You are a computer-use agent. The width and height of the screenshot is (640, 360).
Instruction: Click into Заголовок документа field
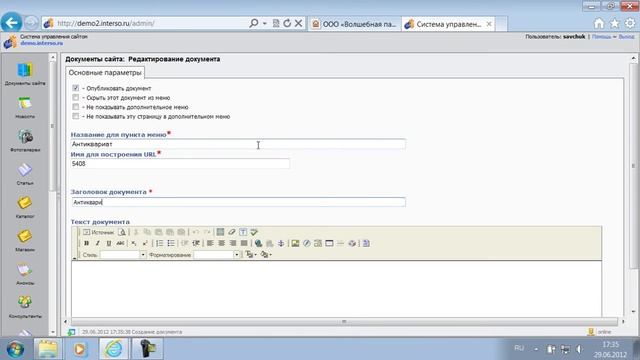238,202
